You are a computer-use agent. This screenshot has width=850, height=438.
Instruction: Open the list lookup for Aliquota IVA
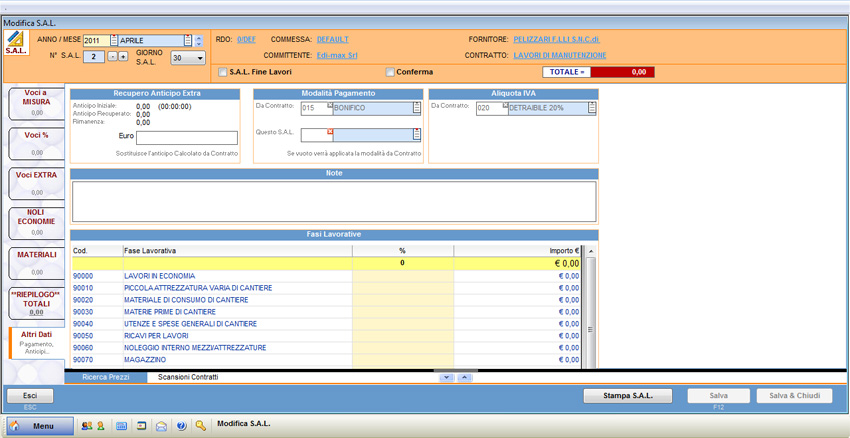[x=590, y=108]
